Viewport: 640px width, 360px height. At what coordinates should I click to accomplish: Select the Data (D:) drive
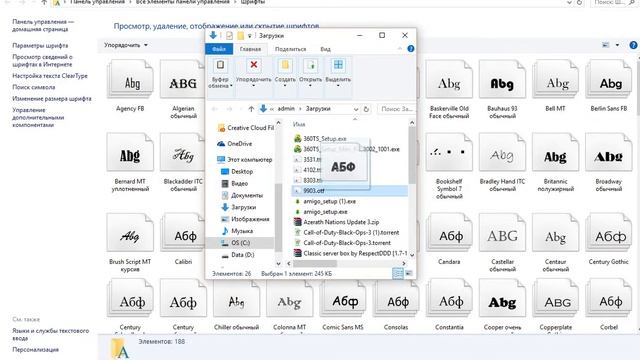(238, 255)
